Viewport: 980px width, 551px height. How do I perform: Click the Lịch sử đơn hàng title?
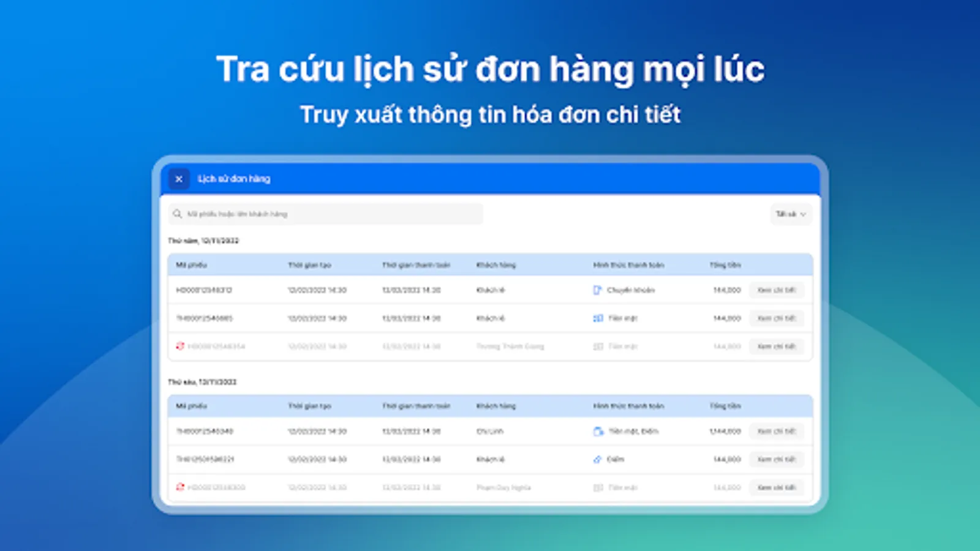[234, 179]
